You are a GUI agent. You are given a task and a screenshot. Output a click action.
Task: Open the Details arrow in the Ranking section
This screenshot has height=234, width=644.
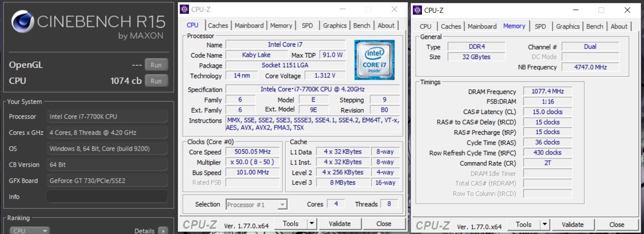click(163, 231)
